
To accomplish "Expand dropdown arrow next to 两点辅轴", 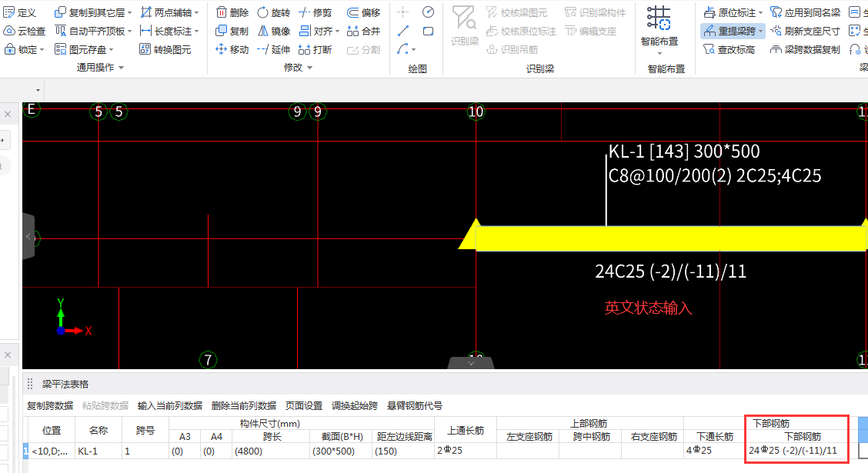I will coord(197,13).
